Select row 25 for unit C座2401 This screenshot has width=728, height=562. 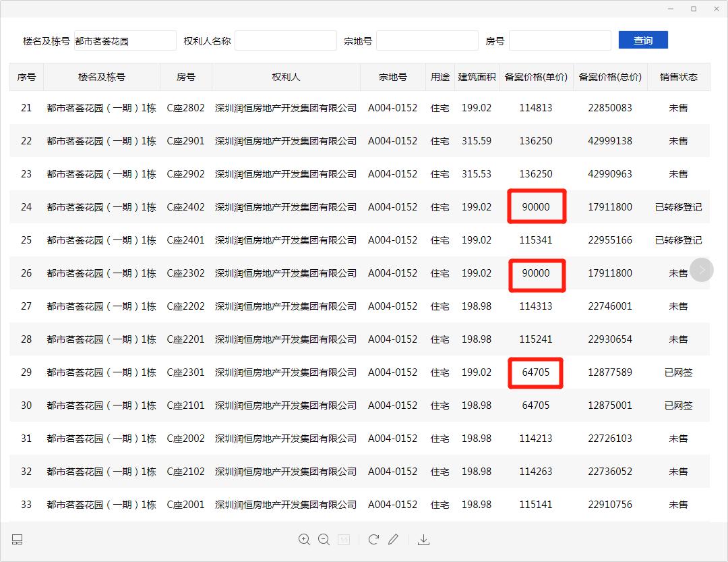pos(364,240)
